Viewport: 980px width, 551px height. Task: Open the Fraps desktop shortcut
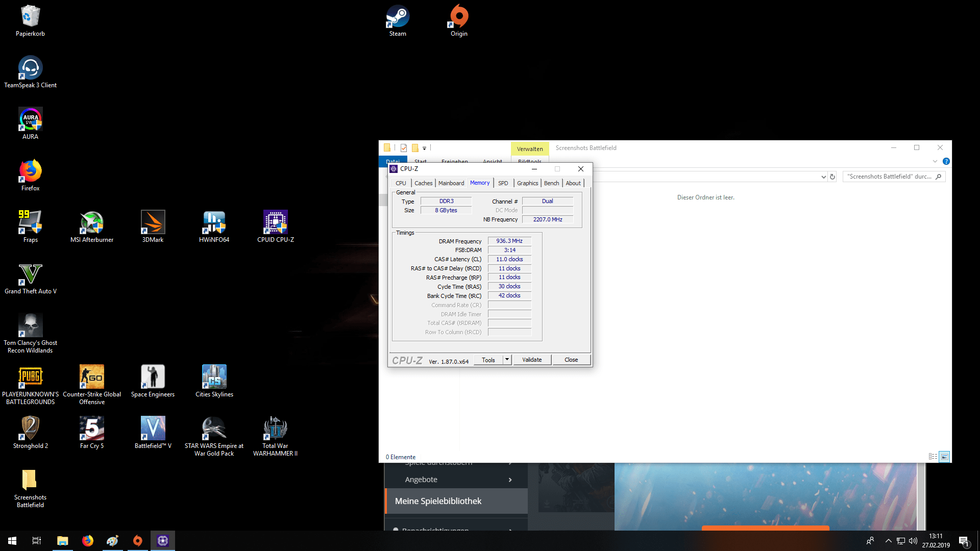pos(30,227)
